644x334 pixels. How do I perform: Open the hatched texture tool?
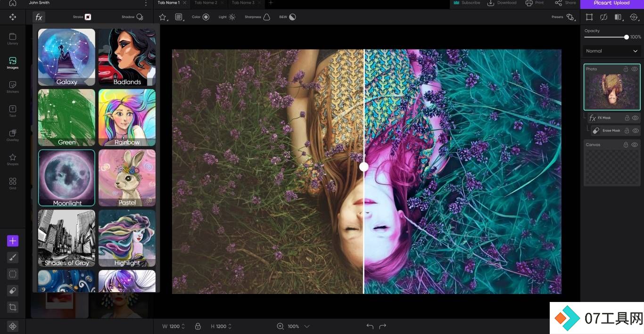click(x=179, y=17)
